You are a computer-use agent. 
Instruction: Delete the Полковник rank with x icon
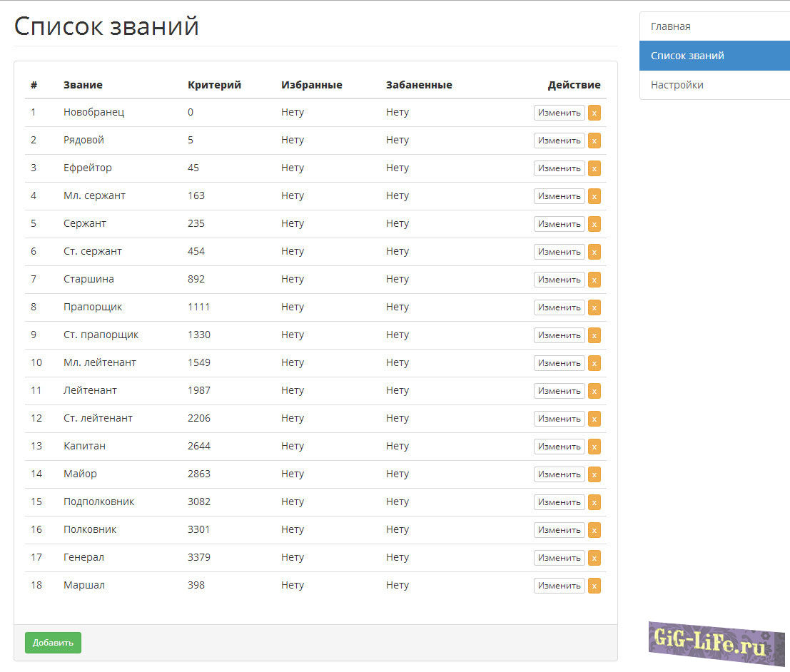(x=594, y=530)
